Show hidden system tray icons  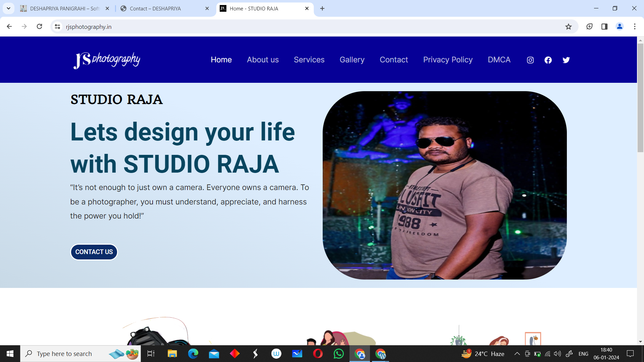tap(517, 354)
